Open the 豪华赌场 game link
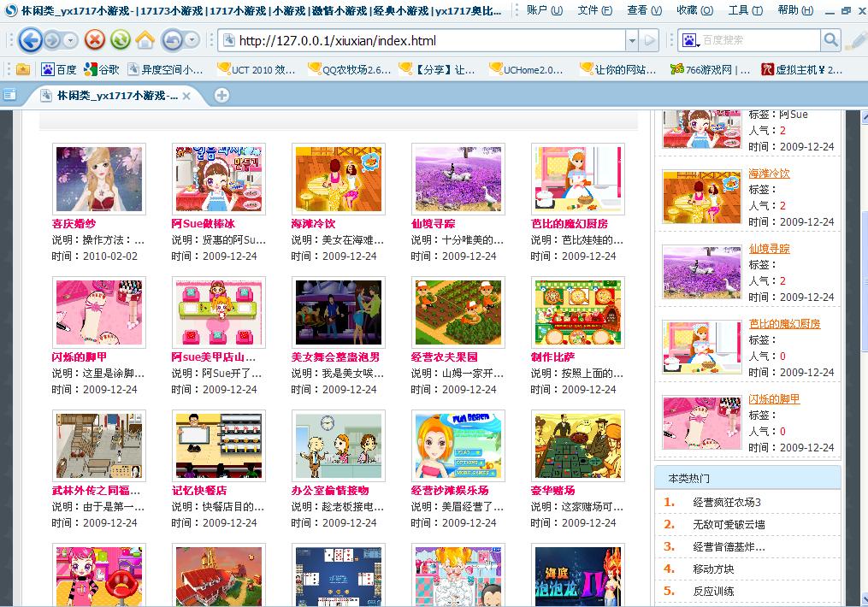868x607 pixels. [x=552, y=490]
